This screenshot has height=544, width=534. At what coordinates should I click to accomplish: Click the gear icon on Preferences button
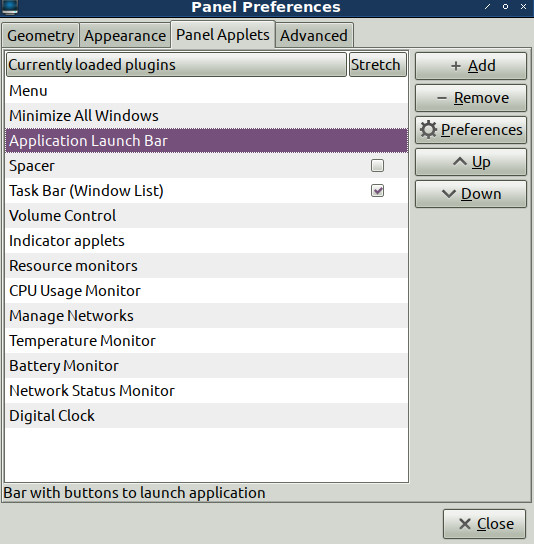coord(428,130)
